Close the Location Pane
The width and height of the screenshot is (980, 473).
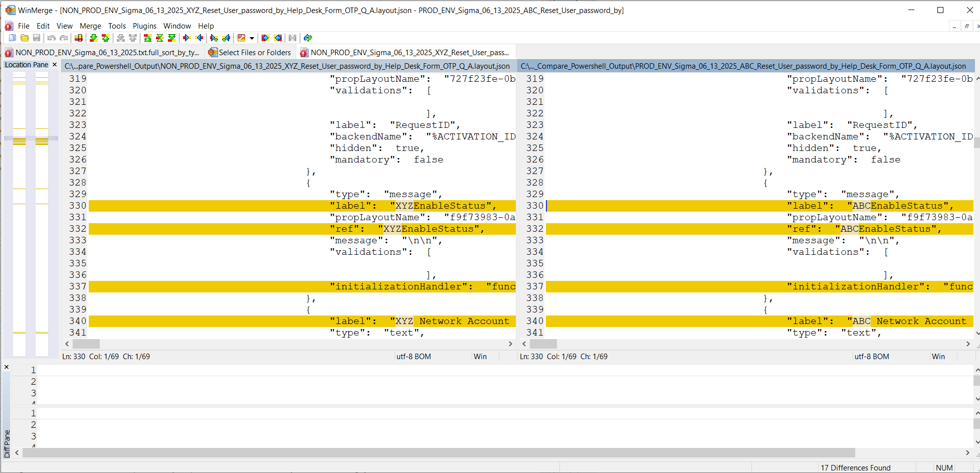click(x=55, y=65)
